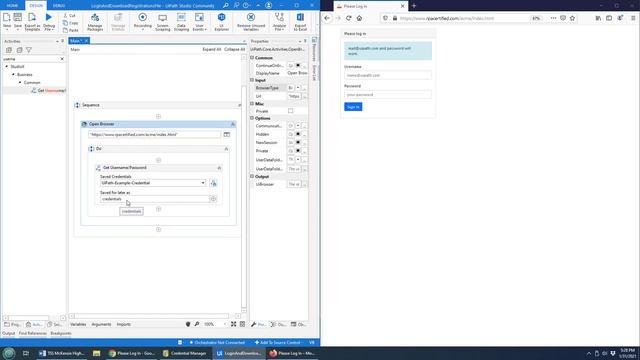
Task: Create a New workflow file
Action: pos(7,21)
